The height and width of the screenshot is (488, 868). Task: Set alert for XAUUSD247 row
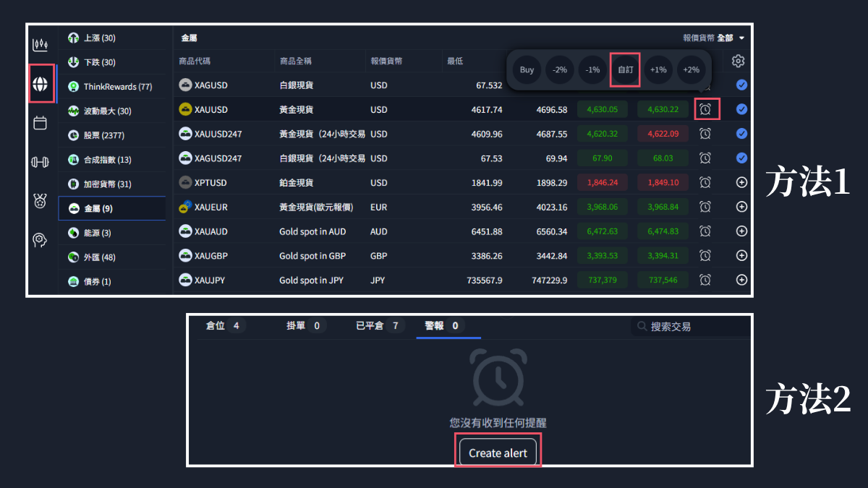pos(705,134)
